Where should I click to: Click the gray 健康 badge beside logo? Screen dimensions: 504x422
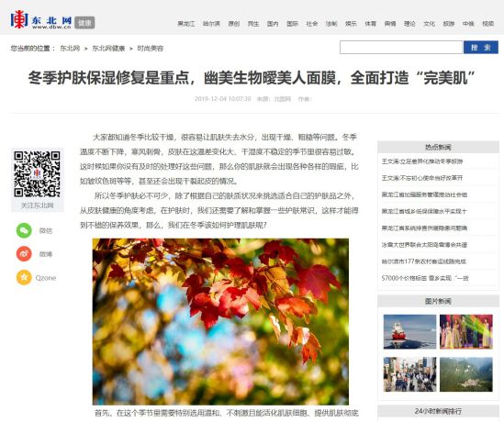[84, 23]
